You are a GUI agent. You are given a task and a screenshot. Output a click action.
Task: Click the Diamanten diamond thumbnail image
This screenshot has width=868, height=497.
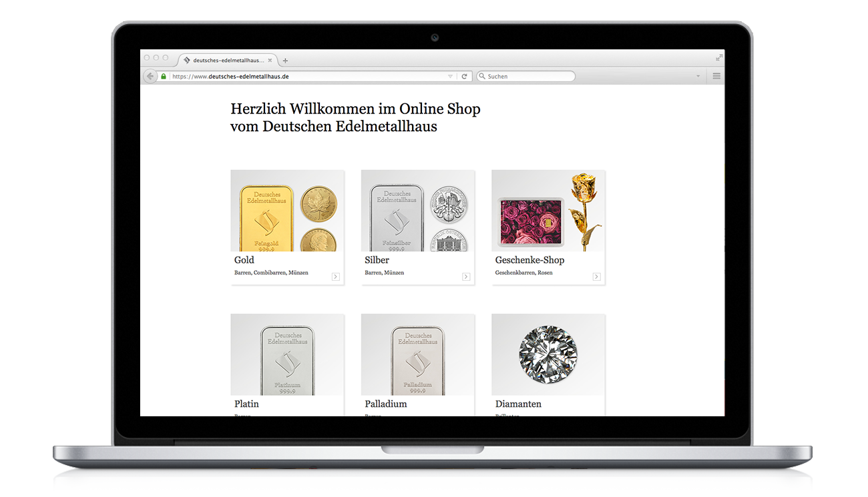click(548, 355)
